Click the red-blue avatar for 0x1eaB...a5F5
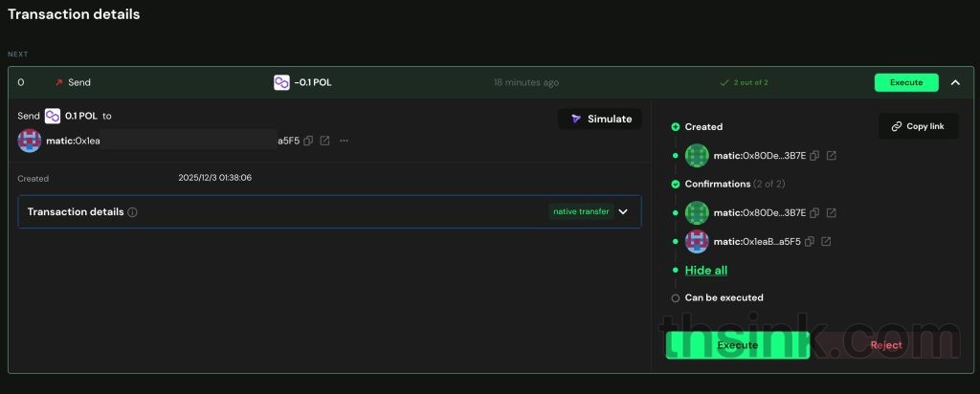Image resolution: width=980 pixels, height=394 pixels. [x=697, y=242]
